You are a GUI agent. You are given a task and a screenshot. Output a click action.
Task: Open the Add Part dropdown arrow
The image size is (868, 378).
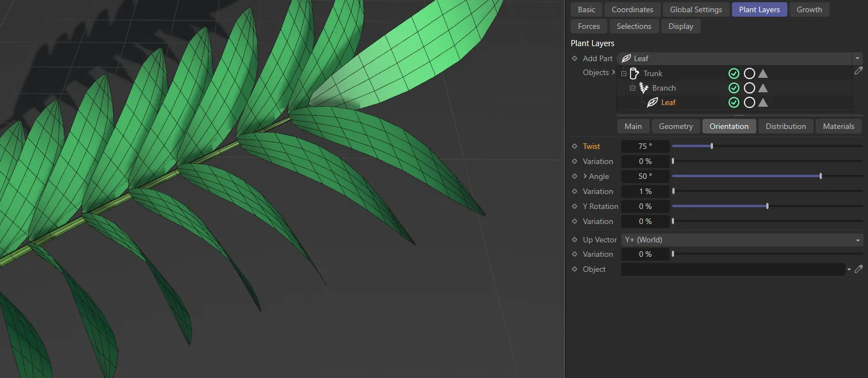[857, 58]
